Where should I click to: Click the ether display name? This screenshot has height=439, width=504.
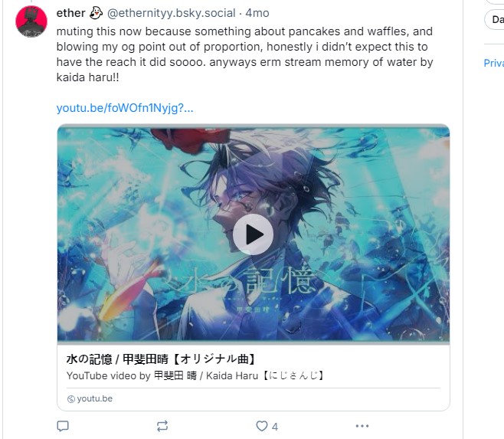click(x=70, y=13)
